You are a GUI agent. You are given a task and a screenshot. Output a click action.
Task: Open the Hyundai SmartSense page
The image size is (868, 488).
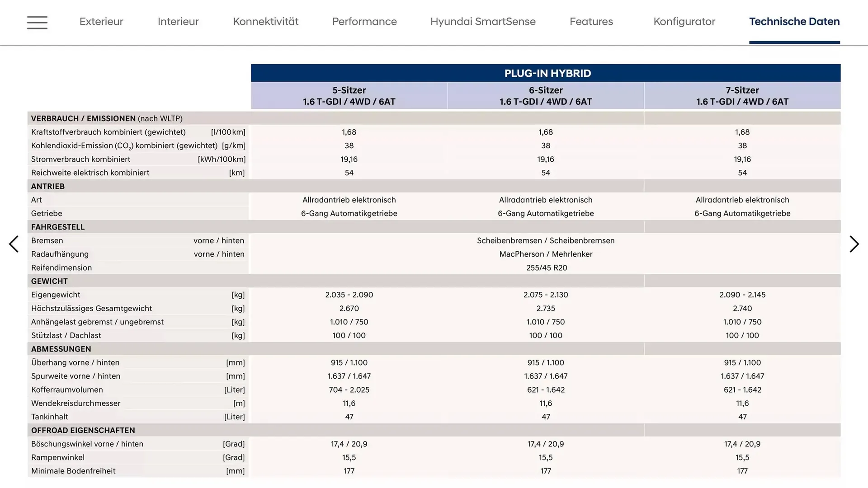pyautogui.click(x=483, y=21)
